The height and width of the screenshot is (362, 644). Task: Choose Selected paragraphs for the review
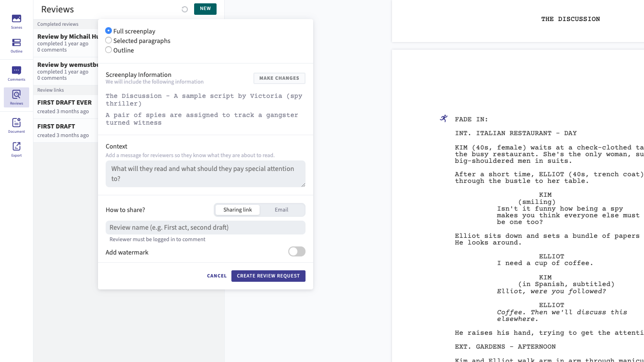pos(109,41)
